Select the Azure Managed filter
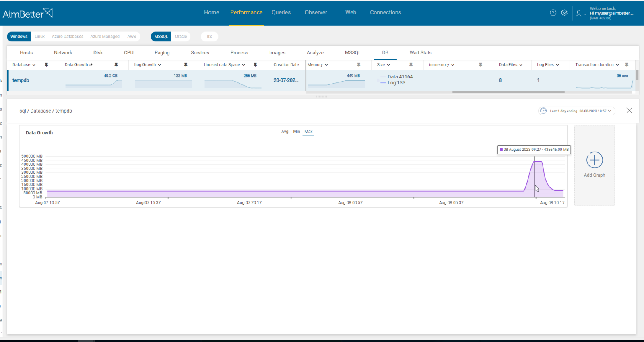The height and width of the screenshot is (342, 644). coord(105,37)
